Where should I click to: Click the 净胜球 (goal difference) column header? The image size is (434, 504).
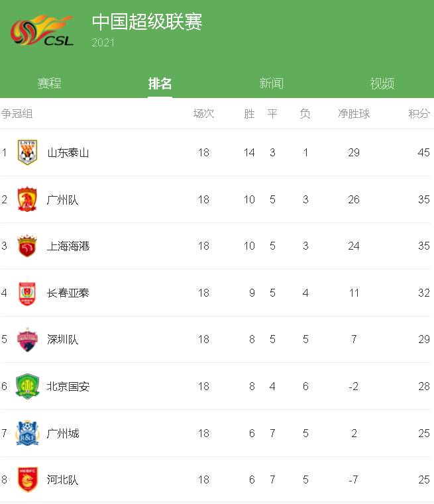354,114
